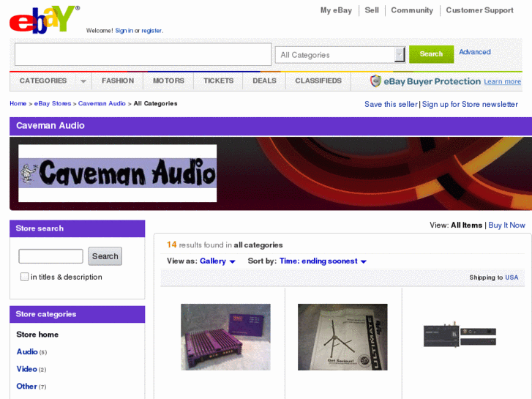The height and width of the screenshot is (399, 532).
Task: Focus the Store search text field
Action: pyautogui.click(x=51, y=256)
